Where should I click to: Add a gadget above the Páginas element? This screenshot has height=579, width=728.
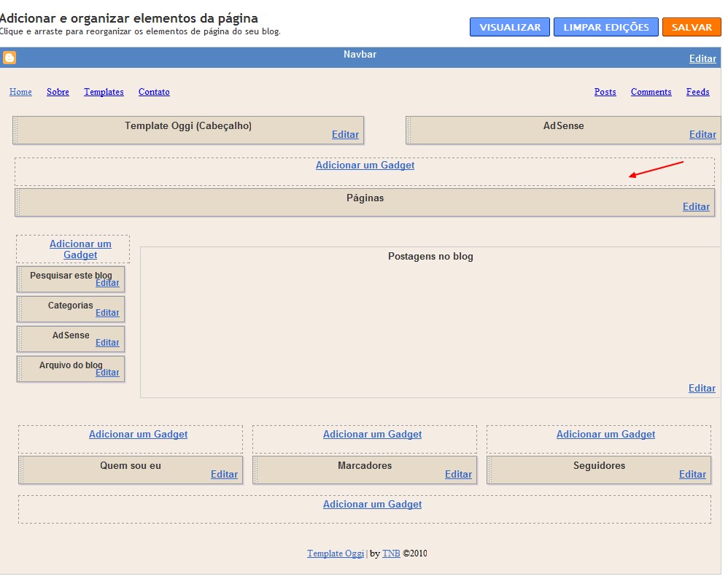[365, 165]
